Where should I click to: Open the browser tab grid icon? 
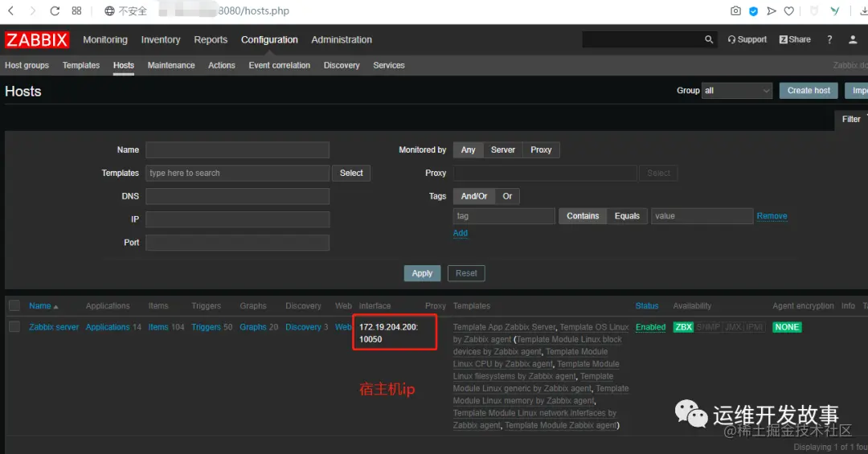pyautogui.click(x=76, y=10)
